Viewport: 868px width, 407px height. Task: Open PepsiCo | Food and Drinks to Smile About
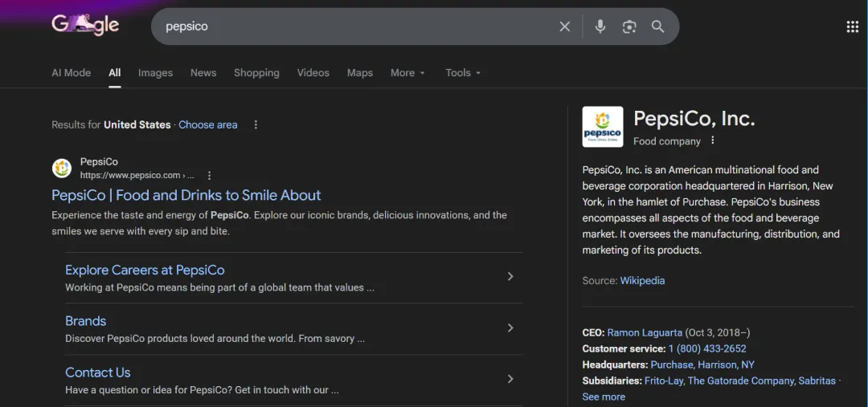point(186,195)
